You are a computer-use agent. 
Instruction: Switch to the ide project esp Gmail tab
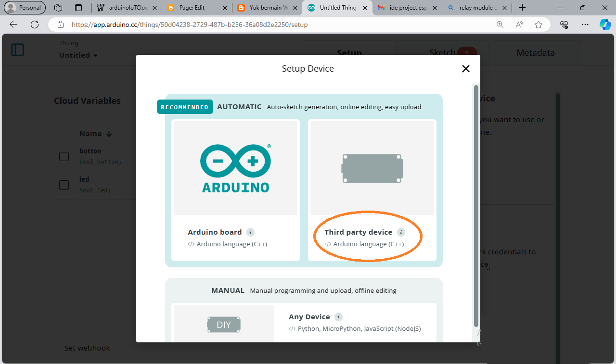coord(407,8)
